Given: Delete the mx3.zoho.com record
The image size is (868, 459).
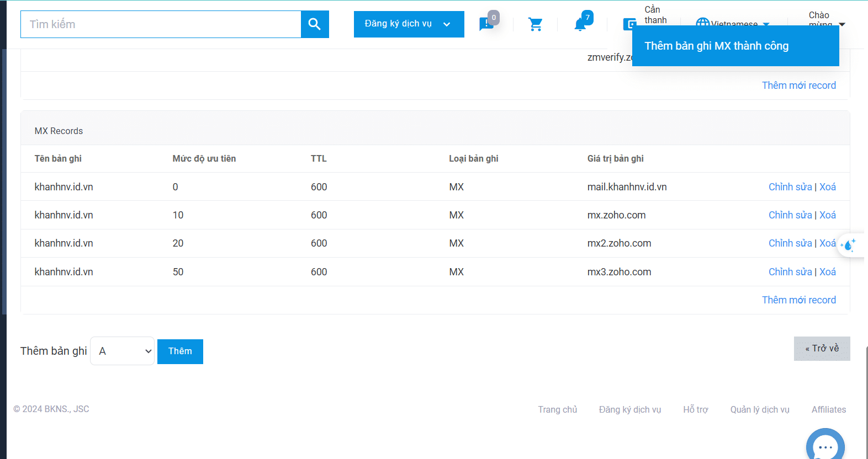Looking at the screenshot, I should click(827, 272).
